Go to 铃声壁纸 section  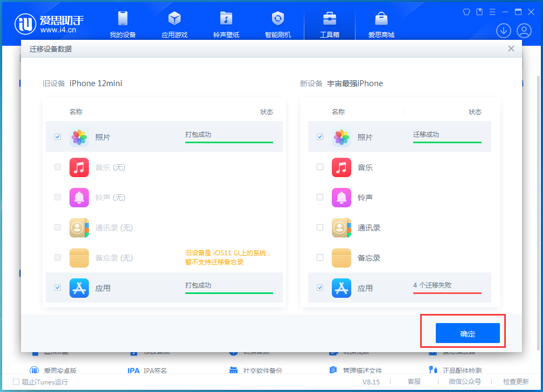tap(226, 25)
